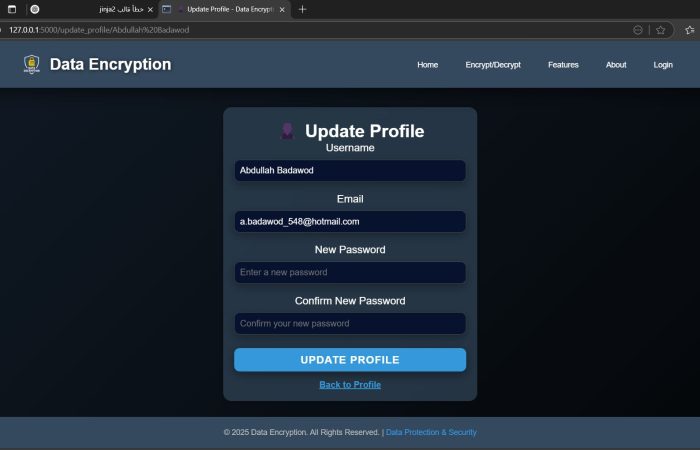Close the jinja2 error tab
Image resolution: width=700 pixels, height=450 pixels.
[x=150, y=9]
